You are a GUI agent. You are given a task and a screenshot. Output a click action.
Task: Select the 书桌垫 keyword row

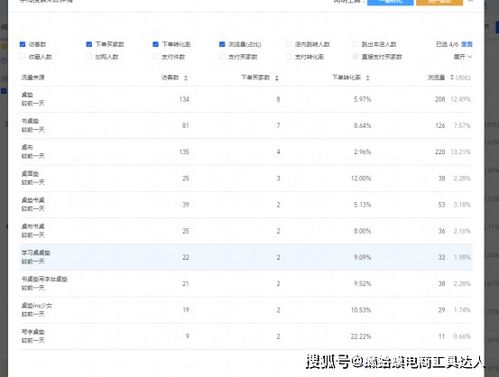pyautogui.click(x=246, y=126)
